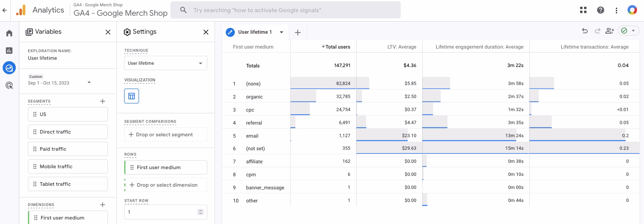Close the Variables panel
644x224 pixels.
point(108,32)
